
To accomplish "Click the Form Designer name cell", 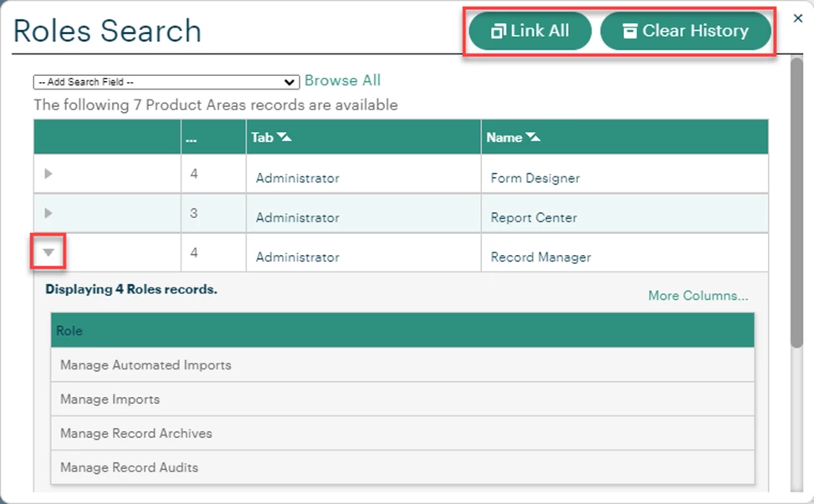I will (625, 174).
